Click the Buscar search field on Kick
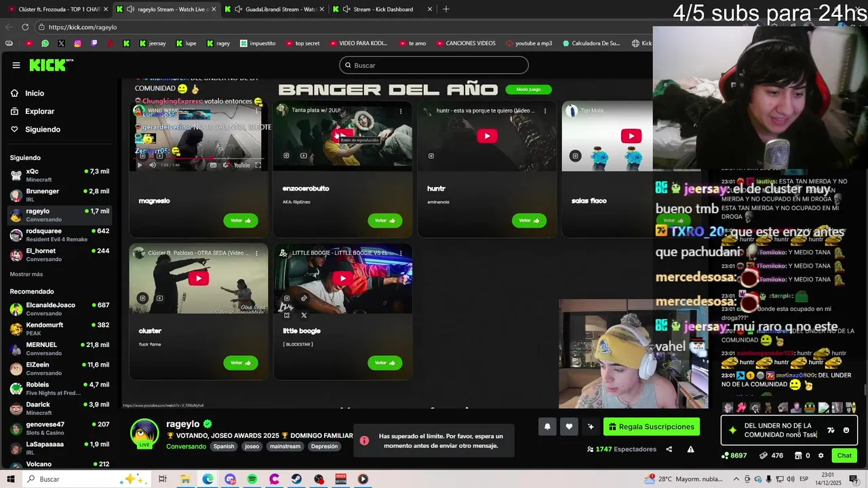 pos(433,65)
